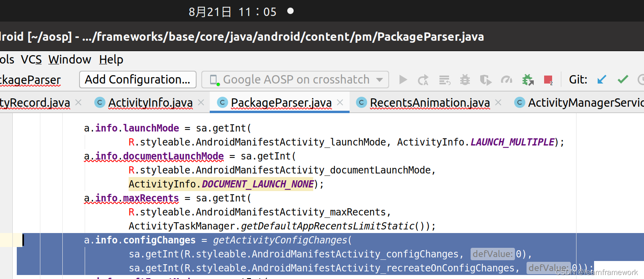Click the Debug bug icon
644x279 pixels.
(x=465, y=80)
